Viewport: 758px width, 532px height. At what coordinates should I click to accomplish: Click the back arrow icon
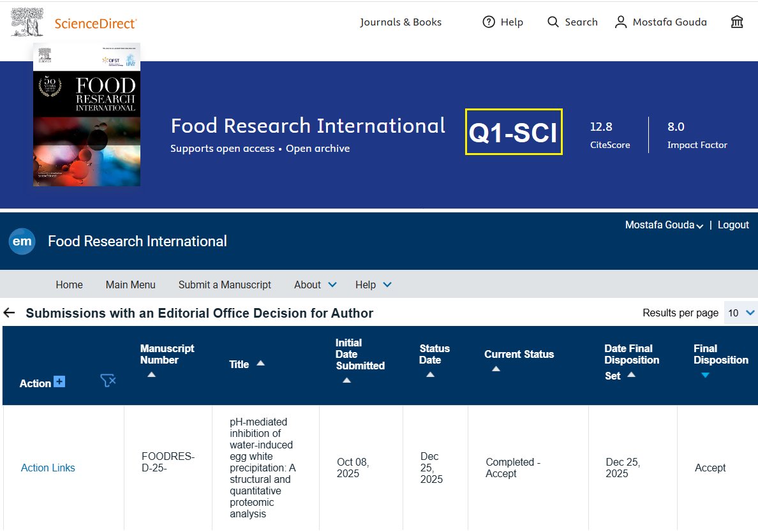9,313
